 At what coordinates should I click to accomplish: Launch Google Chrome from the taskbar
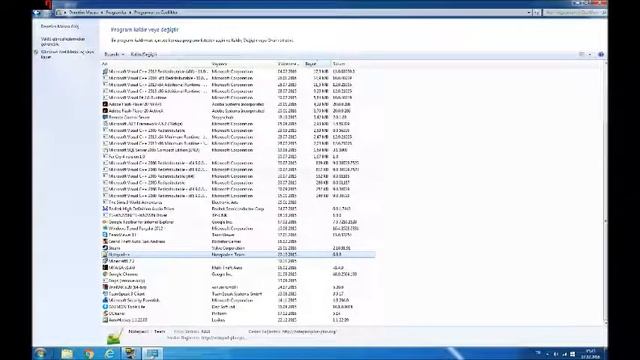(x=89, y=353)
